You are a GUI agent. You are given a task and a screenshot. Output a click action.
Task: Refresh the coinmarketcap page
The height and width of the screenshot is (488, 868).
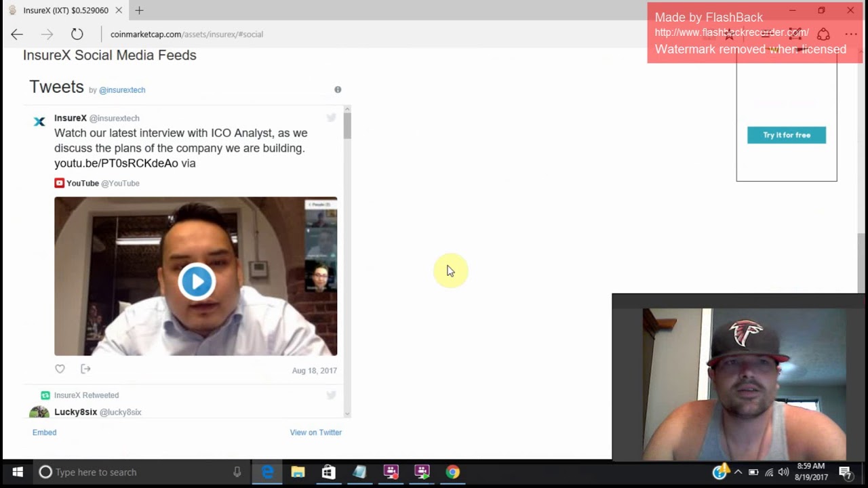click(x=77, y=34)
